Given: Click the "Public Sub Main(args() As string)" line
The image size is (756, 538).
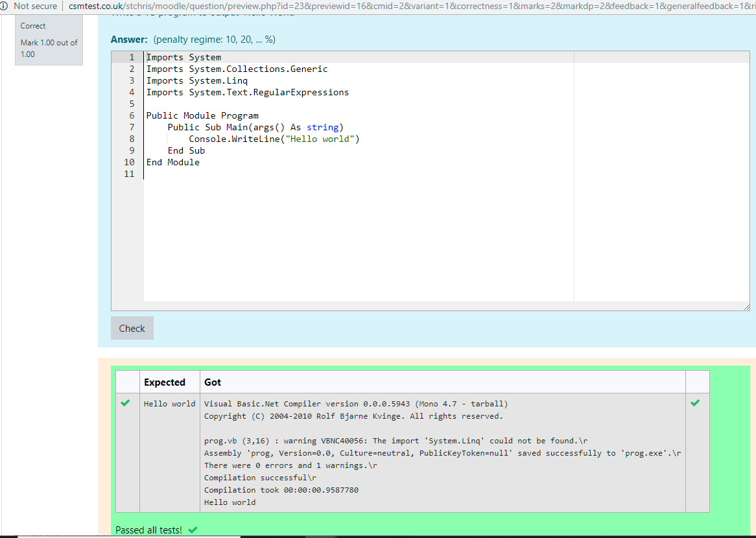Looking at the screenshot, I should click(x=255, y=127).
